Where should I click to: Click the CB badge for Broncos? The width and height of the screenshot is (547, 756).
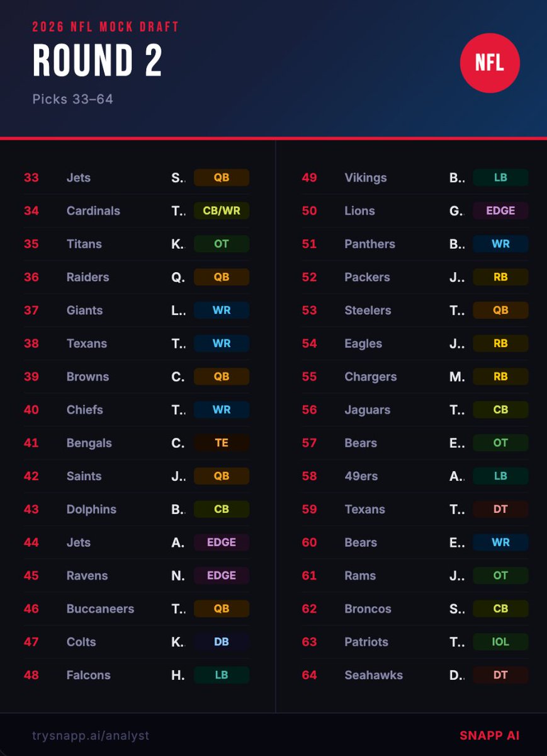(x=500, y=609)
